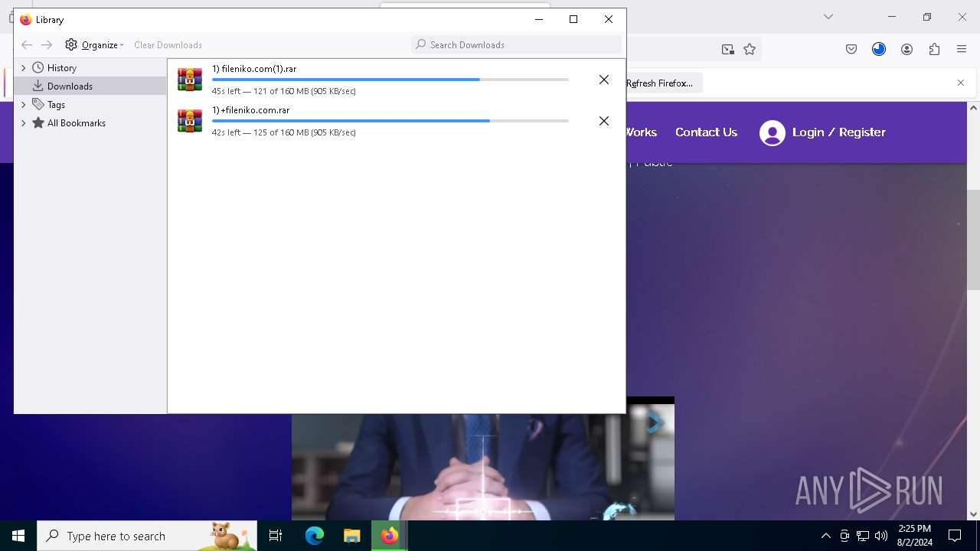
Task: Click the fileniko.com(1).rar archive icon
Action: point(190,80)
